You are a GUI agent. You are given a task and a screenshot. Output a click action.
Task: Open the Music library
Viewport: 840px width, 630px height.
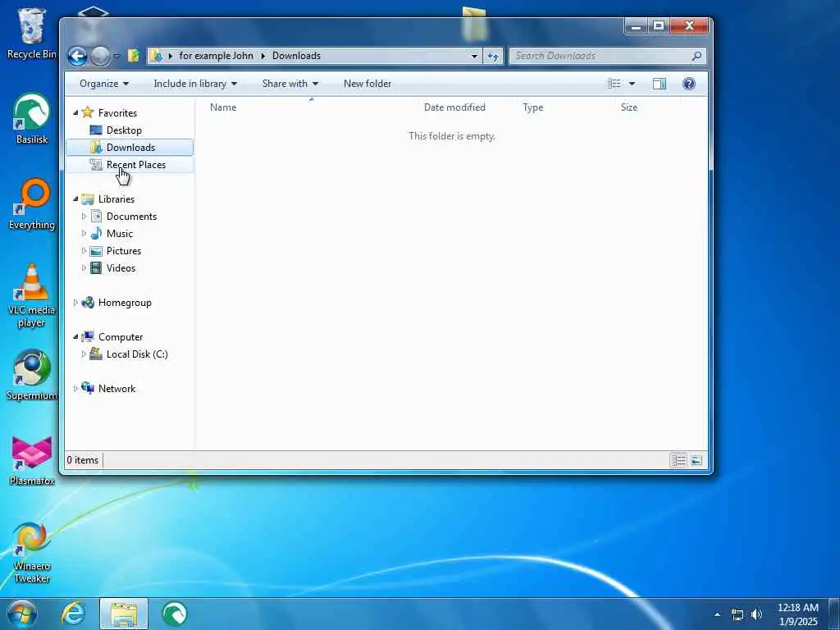120,234
